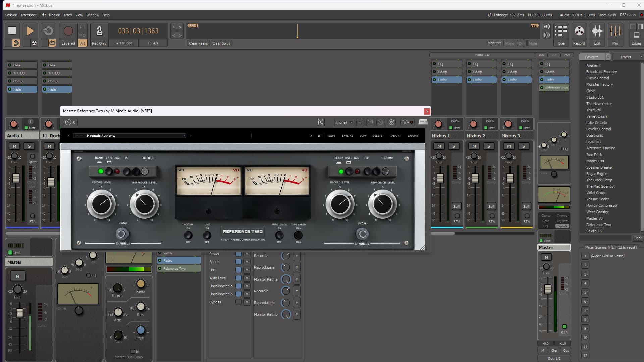Screen dimensions: 644x362
Task: Flip the AUTO LEVEL switch
Action: [x=279, y=235]
